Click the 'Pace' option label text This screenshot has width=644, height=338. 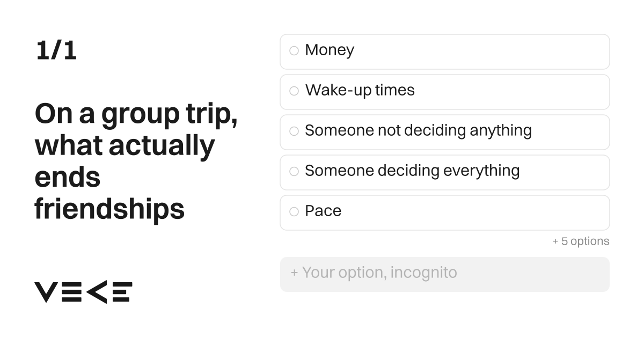tap(323, 211)
